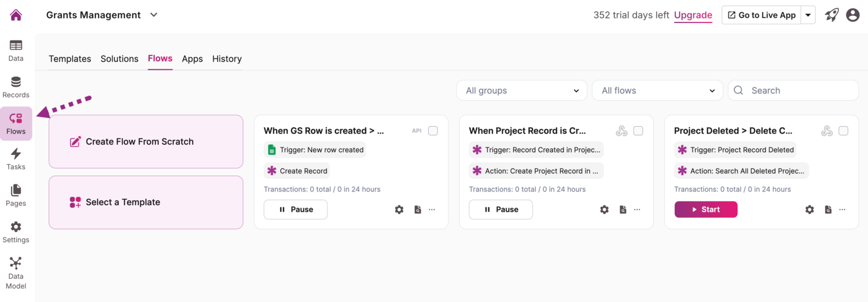Open the Data section in sidebar
This screenshot has width=868, height=302.
pyautogui.click(x=16, y=50)
